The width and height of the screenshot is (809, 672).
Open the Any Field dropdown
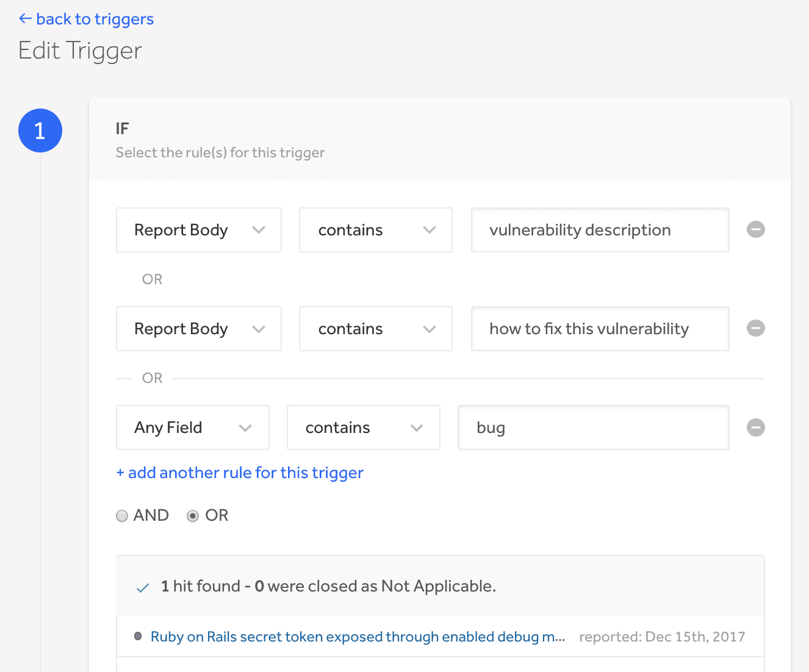click(192, 427)
